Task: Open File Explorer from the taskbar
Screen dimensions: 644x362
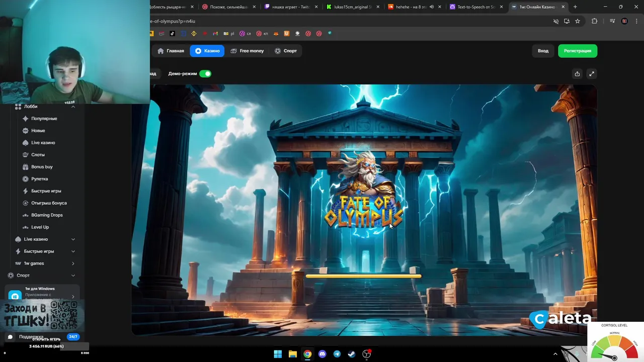Action: pyautogui.click(x=293, y=354)
